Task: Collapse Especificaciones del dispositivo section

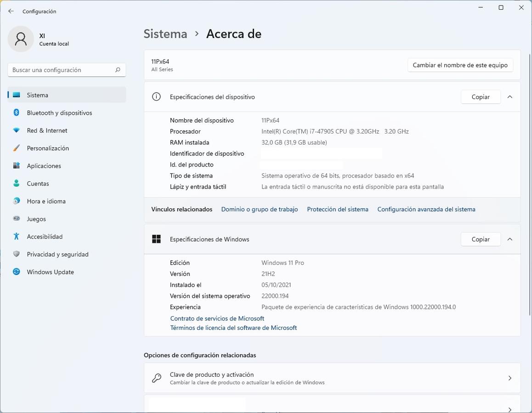Action: (509, 97)
